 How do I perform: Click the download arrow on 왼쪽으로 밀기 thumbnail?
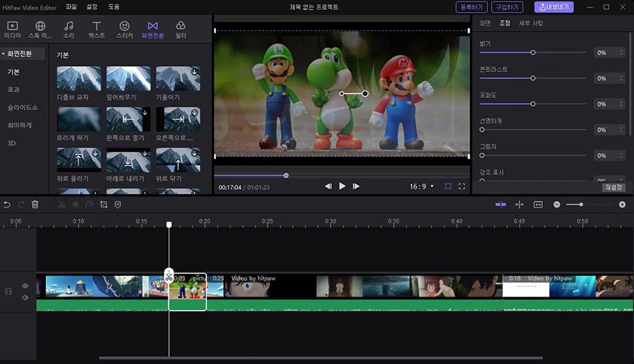pos(145,113)
